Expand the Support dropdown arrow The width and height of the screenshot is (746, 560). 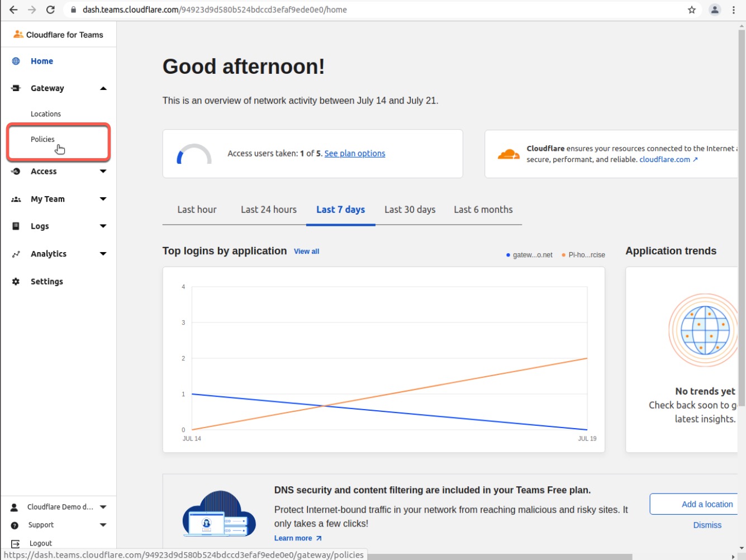103,525
